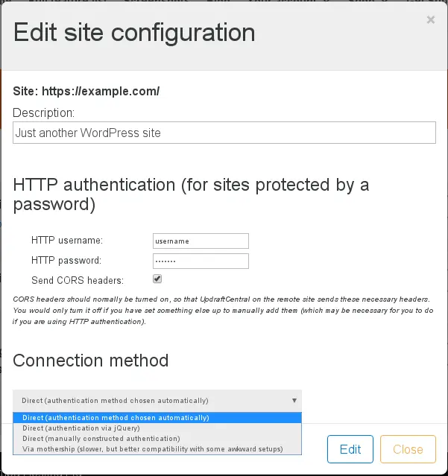448x476 pixels.
Task: Click the 'HTTP password:' label
Action: point(66,261)
